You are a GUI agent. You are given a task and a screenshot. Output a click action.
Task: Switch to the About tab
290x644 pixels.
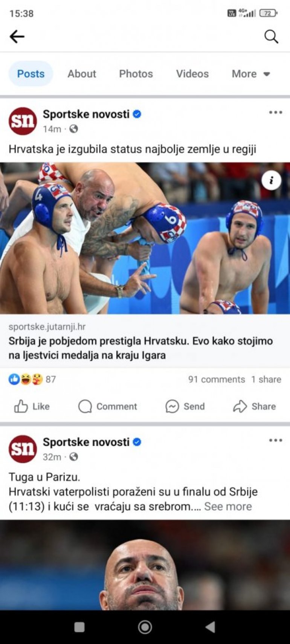tap(82, 74)
